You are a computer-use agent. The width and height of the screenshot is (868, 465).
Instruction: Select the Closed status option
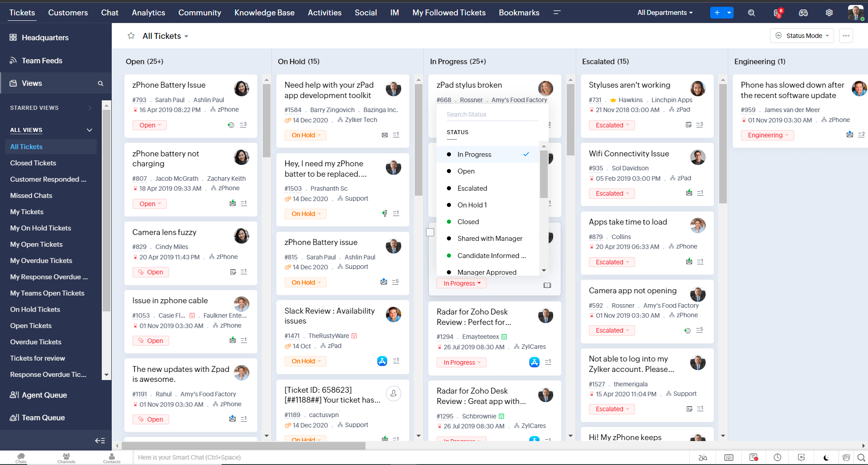click(468, 222)
